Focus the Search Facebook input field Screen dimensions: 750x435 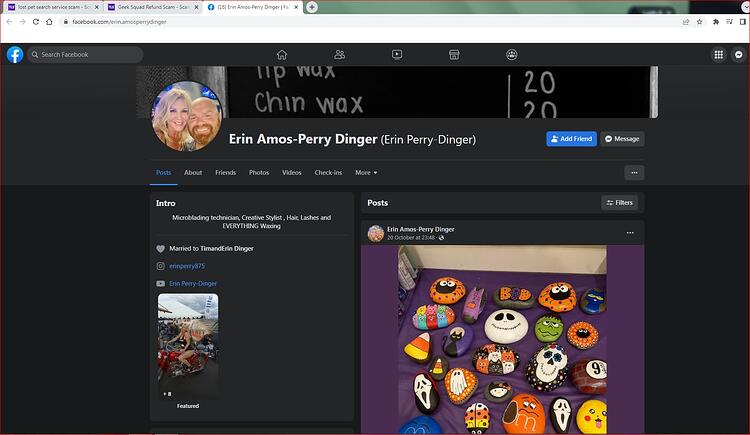85,55
